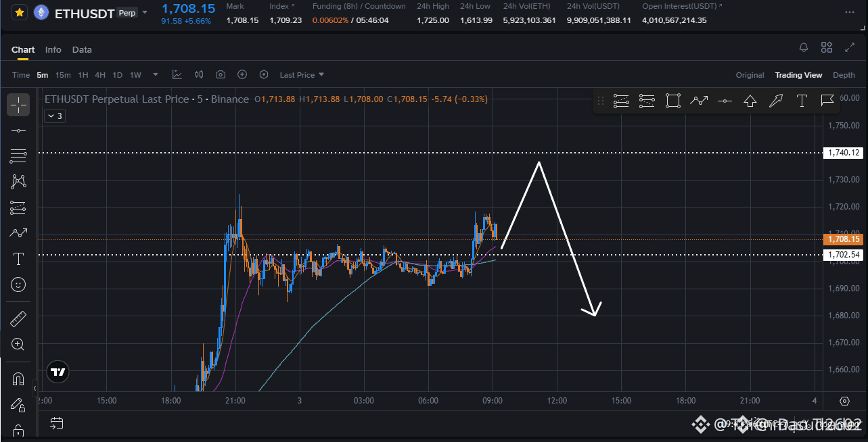Switch to Original chart view
This screenshot has width=868, height=442.
pyautogui.click(x=750, y=75)
